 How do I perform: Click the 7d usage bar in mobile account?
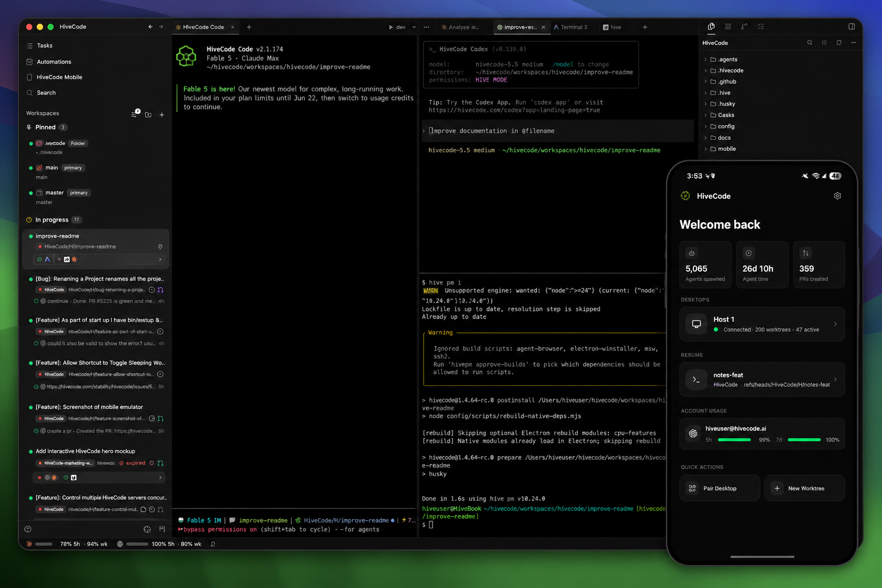[x=804, y=440]
